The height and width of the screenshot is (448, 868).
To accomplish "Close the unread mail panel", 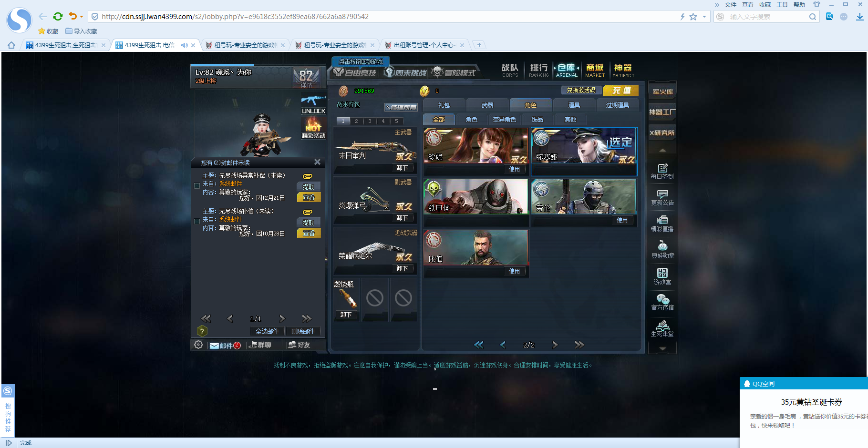I will tap(317, 162).
